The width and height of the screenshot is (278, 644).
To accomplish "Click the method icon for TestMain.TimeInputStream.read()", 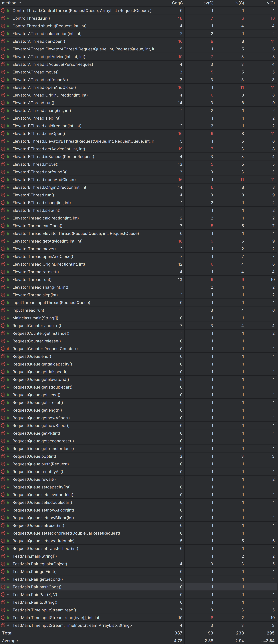I will (x=3, y=610).
